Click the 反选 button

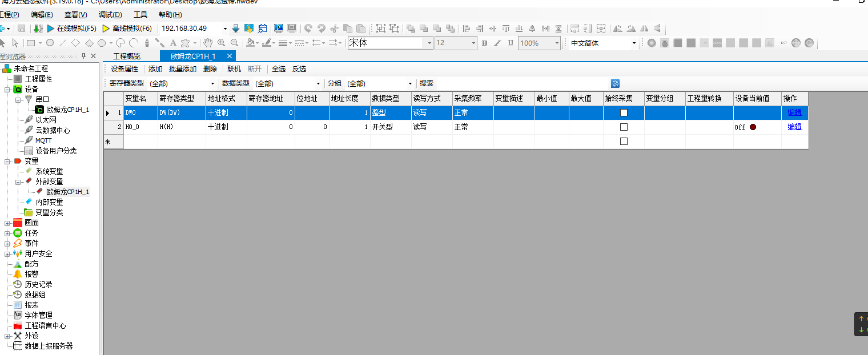click(299, 69)
